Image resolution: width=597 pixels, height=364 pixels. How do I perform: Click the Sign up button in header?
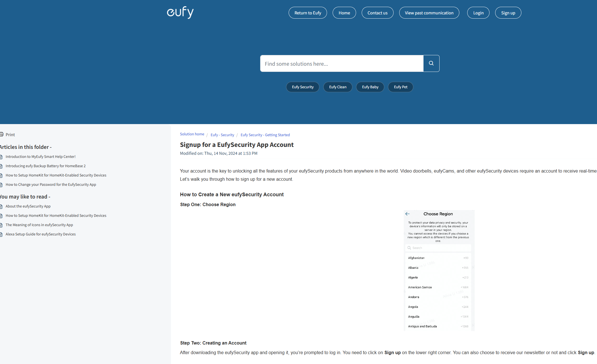(508, 13)
